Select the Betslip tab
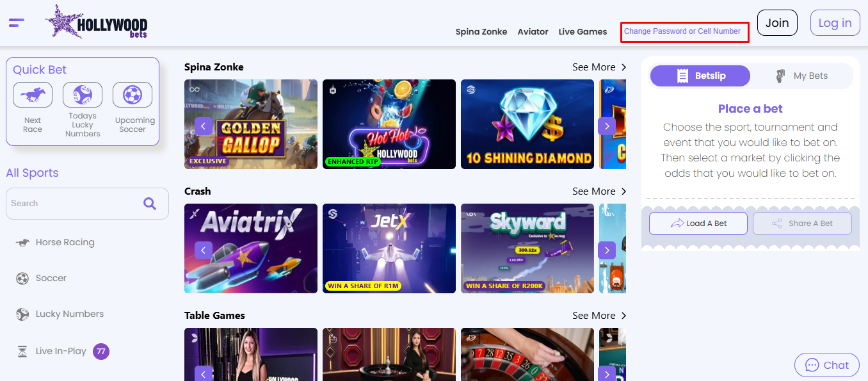 (x=700, y=76)
